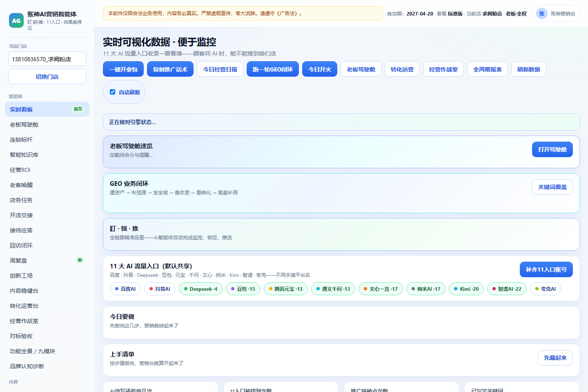Go to 经营ROI in sidebar
Image resolution: width=588 pixels, height=392 pixels.
(x=47, y=170)
